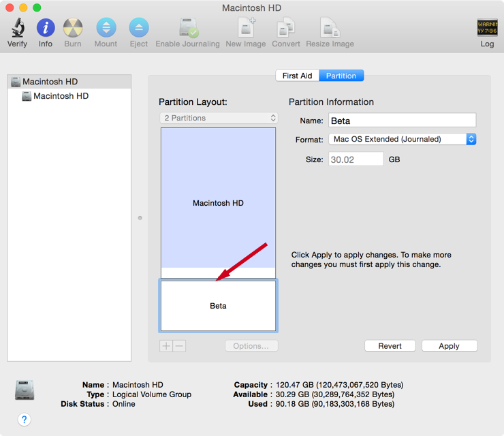Open the Format dropdown Mac OS Extended
504x436 pixels.
click(x=402, y=139)
